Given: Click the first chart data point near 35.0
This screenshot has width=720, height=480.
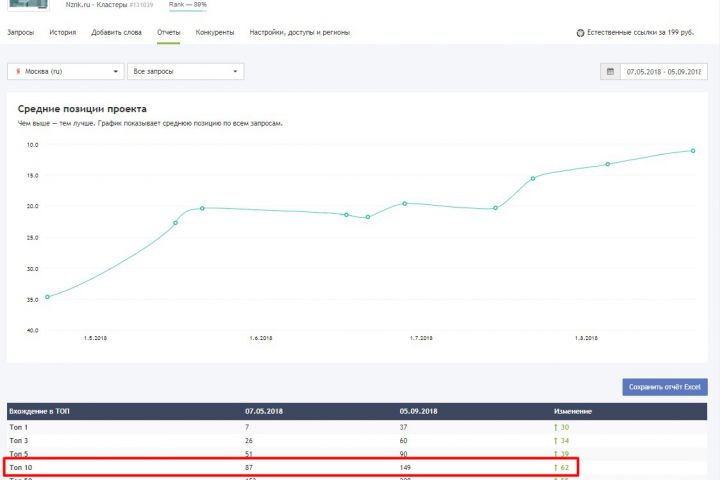Looking at the screenshot, I should point(47,297).
